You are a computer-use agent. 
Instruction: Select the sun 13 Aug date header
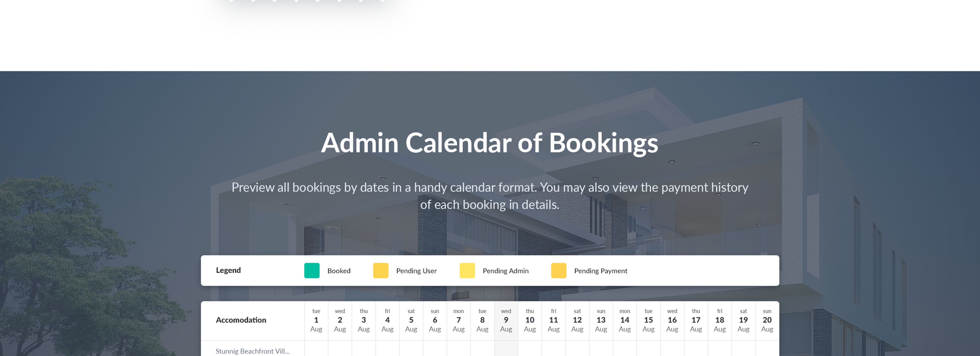(601, 320)
